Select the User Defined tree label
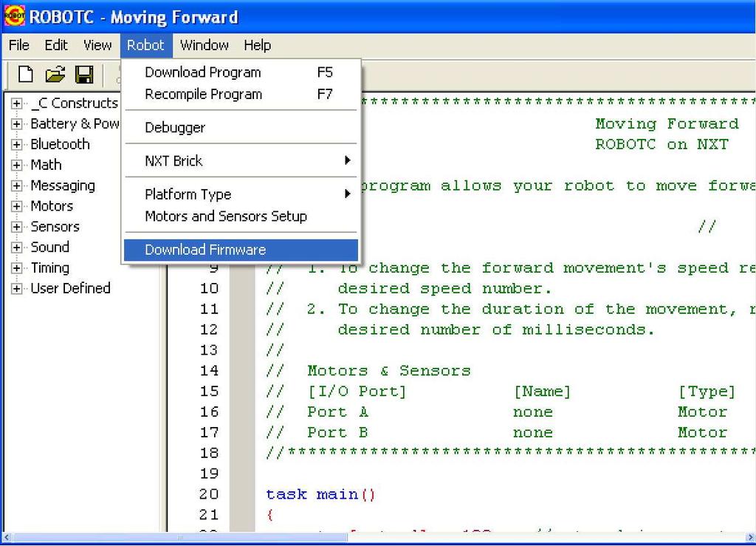Viewport: 756px width, 546px height. pos(70,288)
